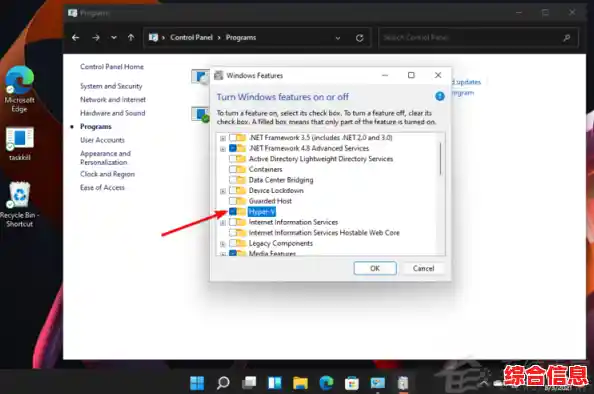Open the Windows Start button
This screenshot has height=394, width=594.
click(x=197, y=383)
